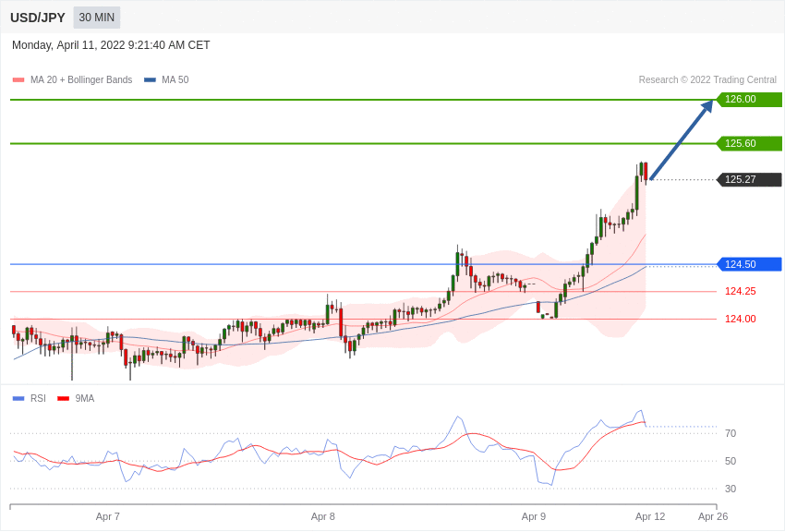Click the 30 MIN timeframe badge
Viewport: 785px width, 532px height.
pyautogui.click(x=97, y=18)
